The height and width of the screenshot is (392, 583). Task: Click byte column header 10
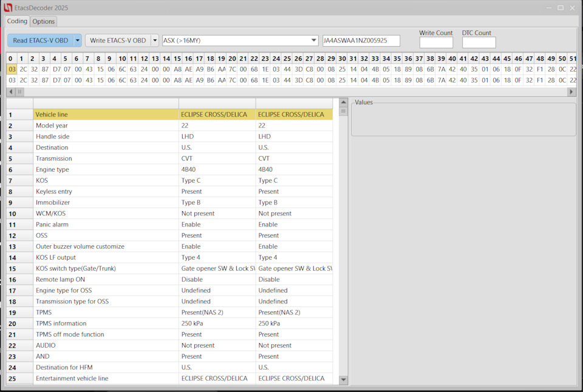(x=122, y=58)
